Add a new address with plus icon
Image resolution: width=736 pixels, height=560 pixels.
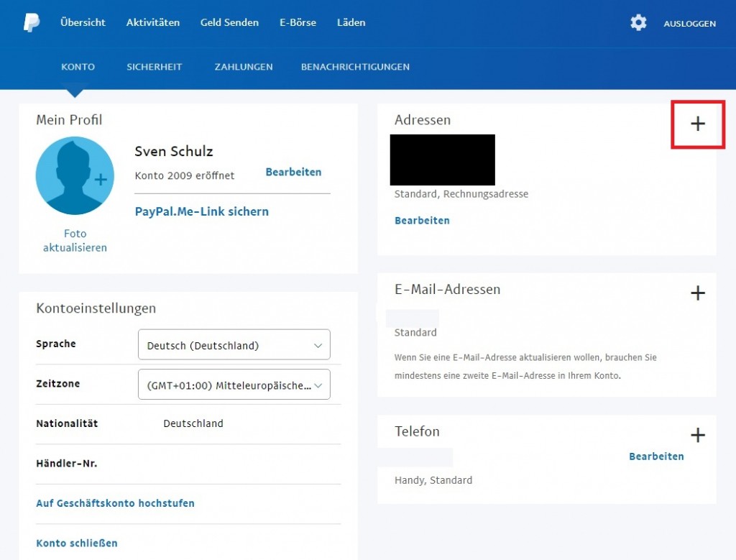[697, 124]
